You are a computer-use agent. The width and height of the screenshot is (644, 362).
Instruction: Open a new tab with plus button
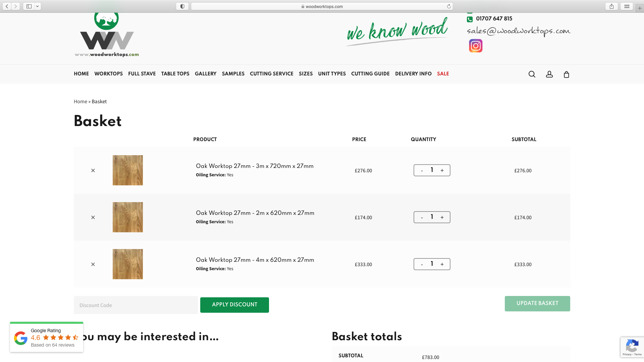coord(640,8)
